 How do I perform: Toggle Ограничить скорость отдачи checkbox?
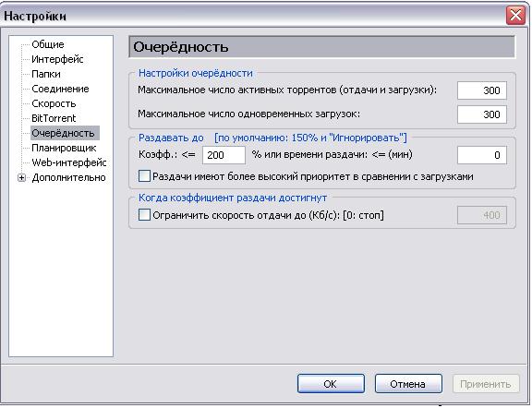[x=144, y=215]
